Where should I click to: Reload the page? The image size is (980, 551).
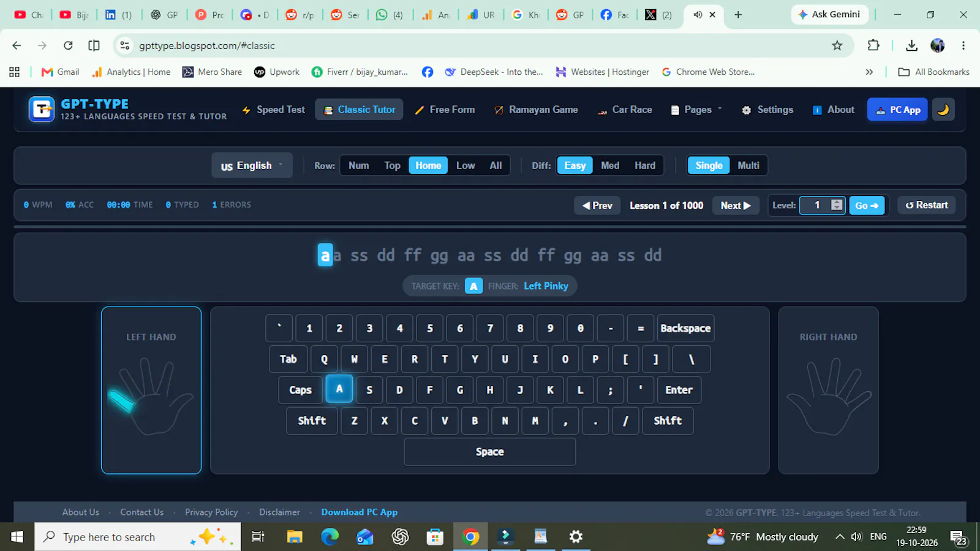pos(68,45)
